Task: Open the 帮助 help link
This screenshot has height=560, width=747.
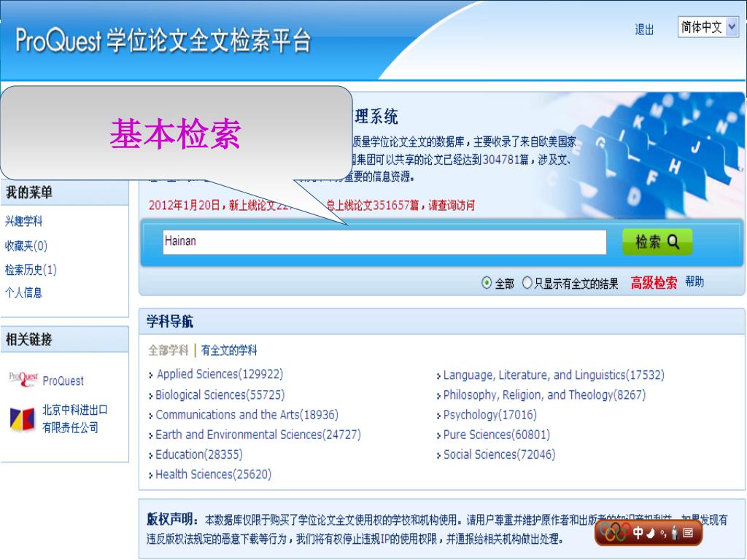Action: click(x=694, y=282)
